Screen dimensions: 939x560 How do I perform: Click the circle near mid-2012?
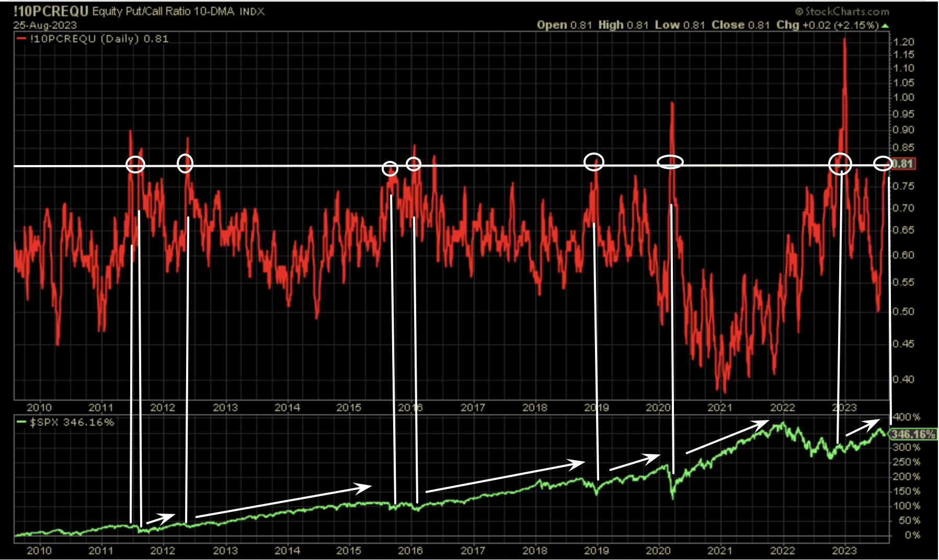pyautogui.click(x=185, y=164)
